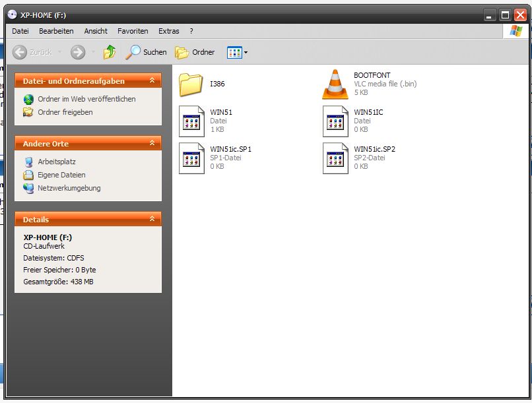Open the I386 folder icon
The height and width of the screenshot is (403, 532).
191,84
